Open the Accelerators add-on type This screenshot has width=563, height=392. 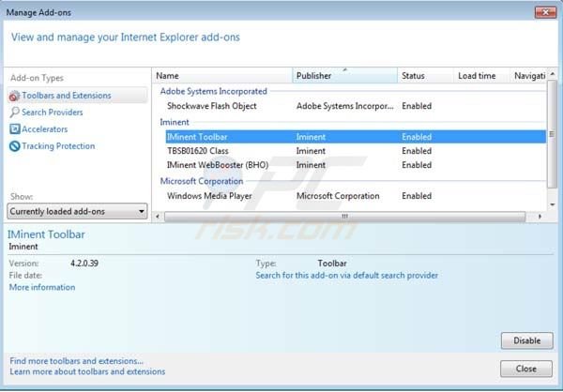click(44, 129)
